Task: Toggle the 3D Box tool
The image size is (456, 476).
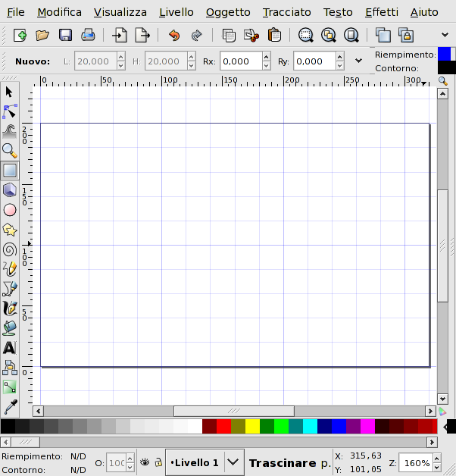Action: click(10, 190)
